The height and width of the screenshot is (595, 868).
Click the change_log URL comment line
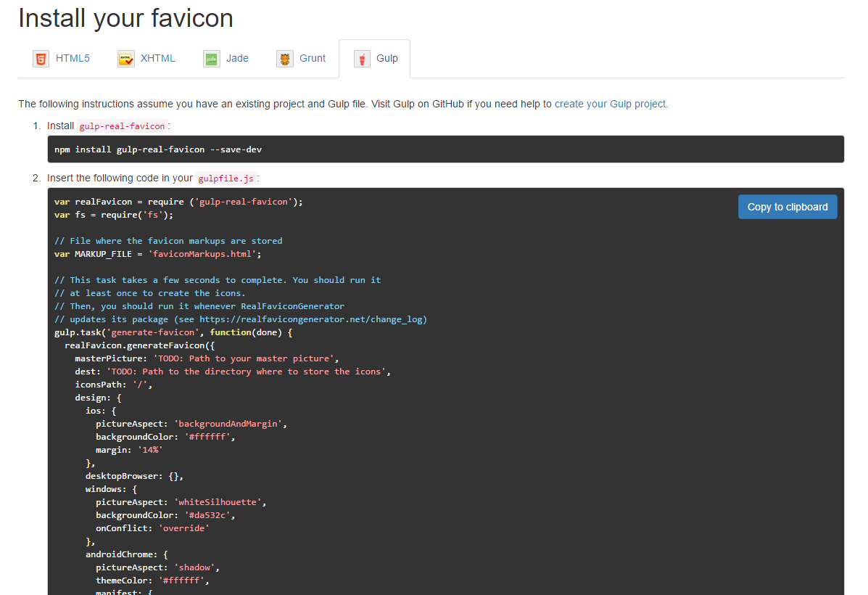click(x=241, y=320)
